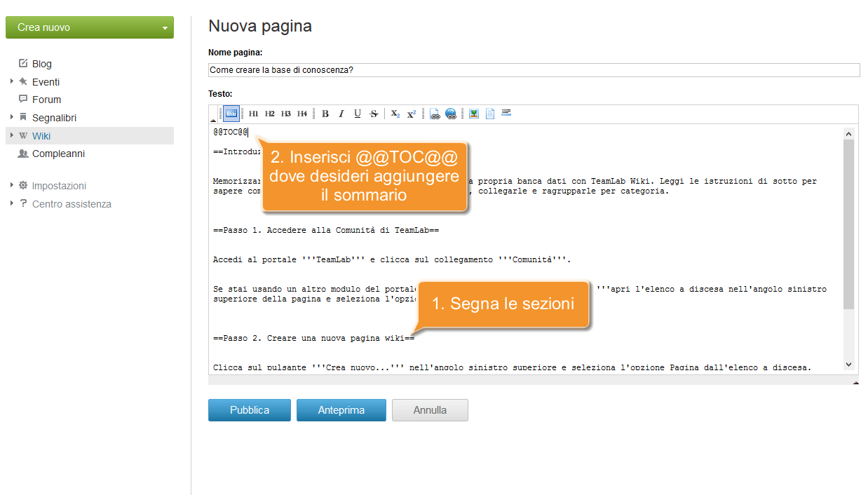Click the Forum speech bubble icon
Viewport: 868px width, 495px height.
tap(23, 99)
